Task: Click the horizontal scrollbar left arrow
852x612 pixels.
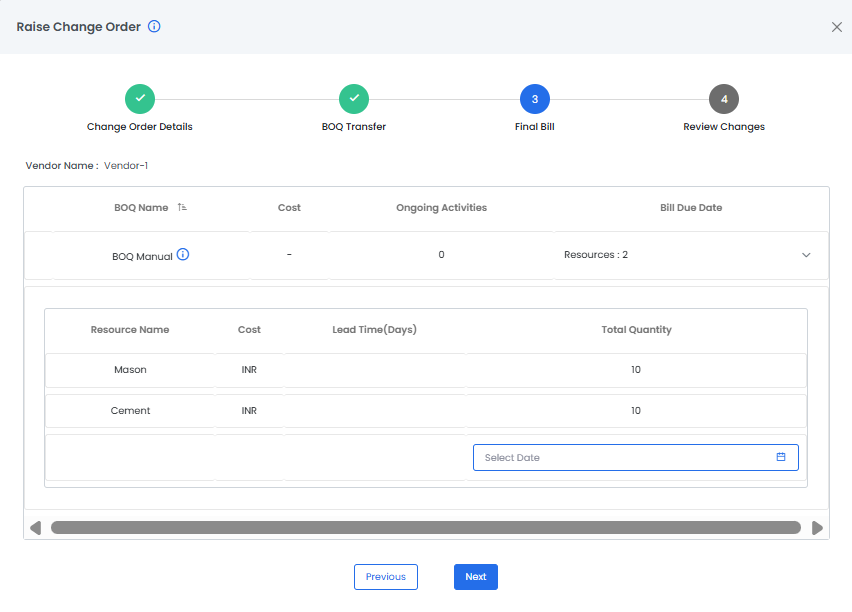Action: (x=35, y=528)
